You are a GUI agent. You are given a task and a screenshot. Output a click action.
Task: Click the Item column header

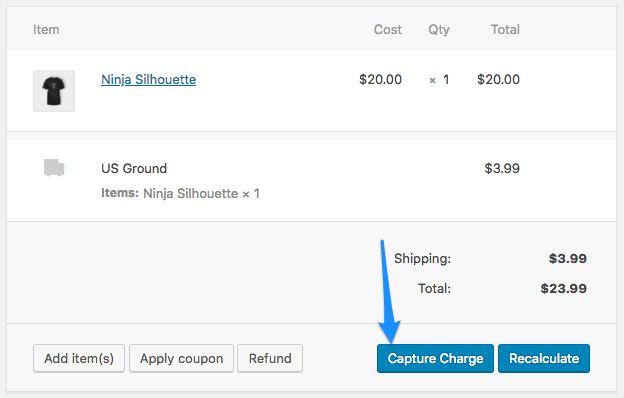coord(46,29)
